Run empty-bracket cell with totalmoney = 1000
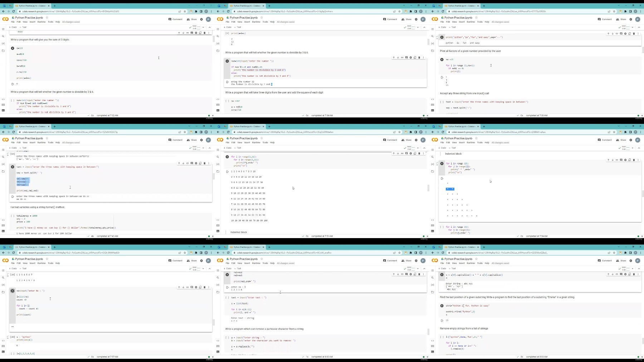The width and height of the screenshot is (644, 362). pyautogui.click(x=13, y=216)
